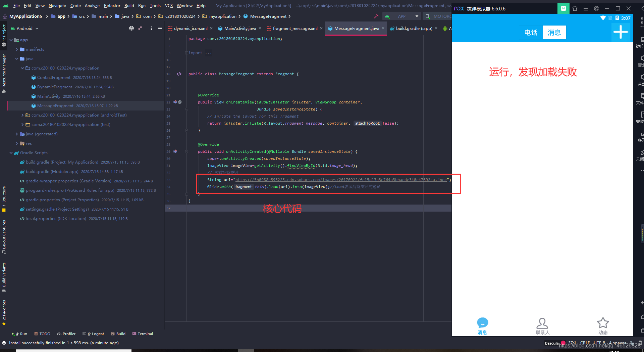Collapse the app module node
This screenshot has height=352, width=644.
coord(11,40)
